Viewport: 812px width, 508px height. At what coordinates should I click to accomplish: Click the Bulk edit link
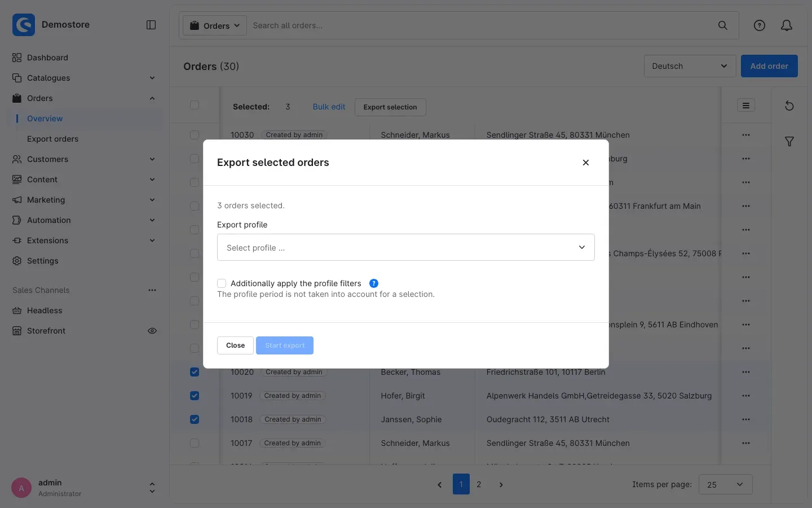pos(329,107)
